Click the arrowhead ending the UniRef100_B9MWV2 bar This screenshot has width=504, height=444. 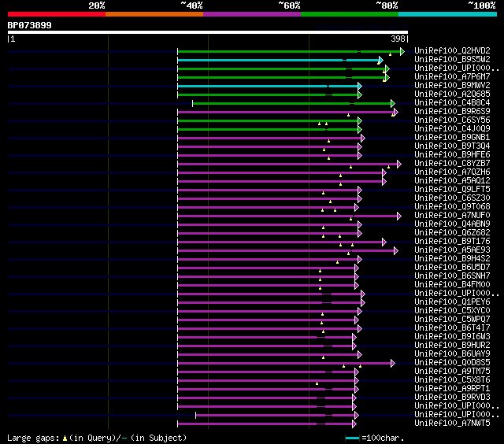tap(360, 86)
